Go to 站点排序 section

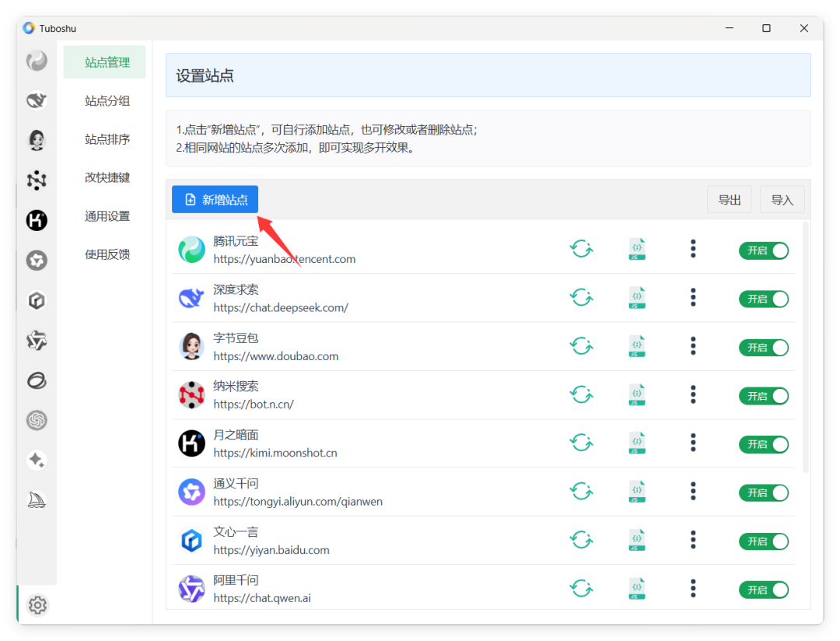pos(107,139)
